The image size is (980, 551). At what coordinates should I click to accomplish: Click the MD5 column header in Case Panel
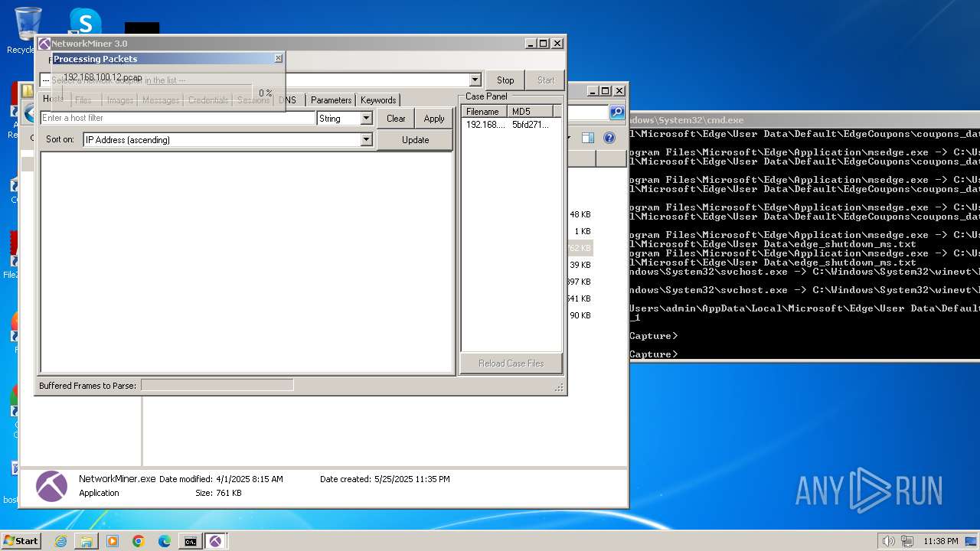pos(530,112)
